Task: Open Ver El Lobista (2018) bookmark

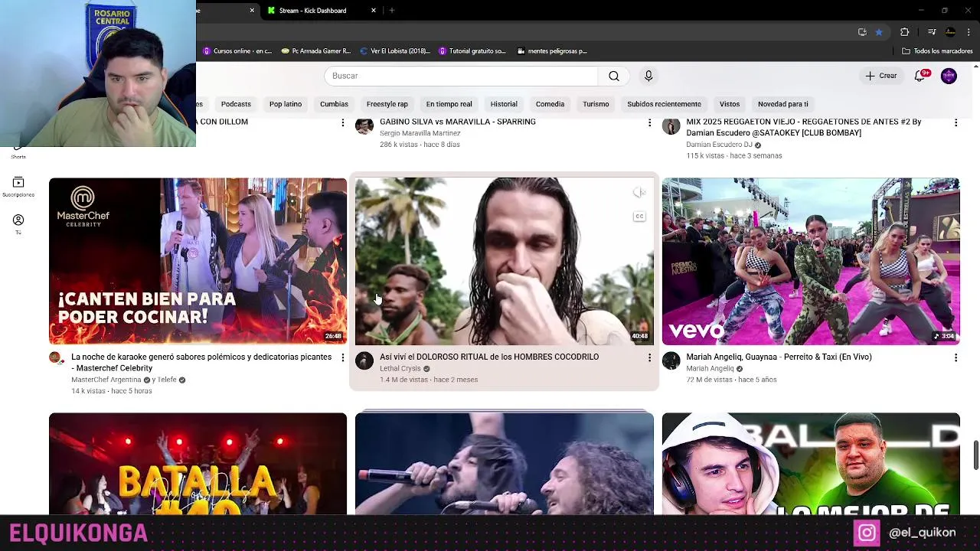Action: (x=395, y=51)
